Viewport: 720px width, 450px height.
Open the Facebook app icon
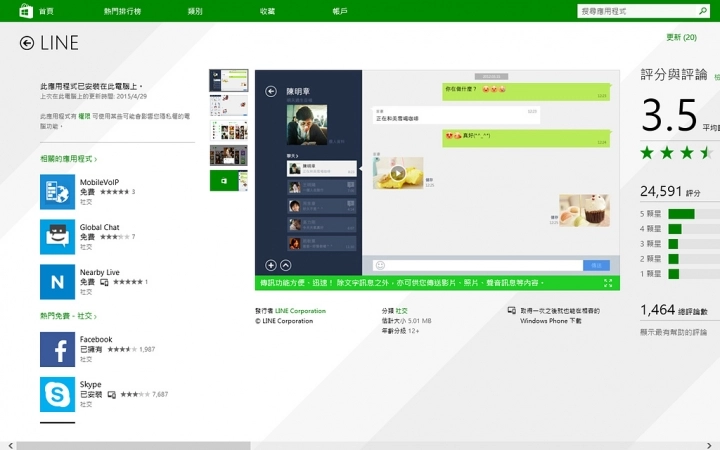click(x=57, y=349)
